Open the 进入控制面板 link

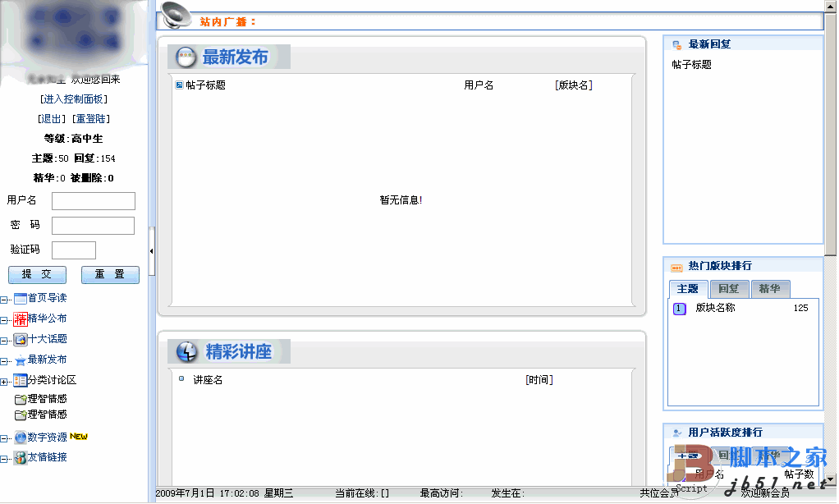coord(74,99)
